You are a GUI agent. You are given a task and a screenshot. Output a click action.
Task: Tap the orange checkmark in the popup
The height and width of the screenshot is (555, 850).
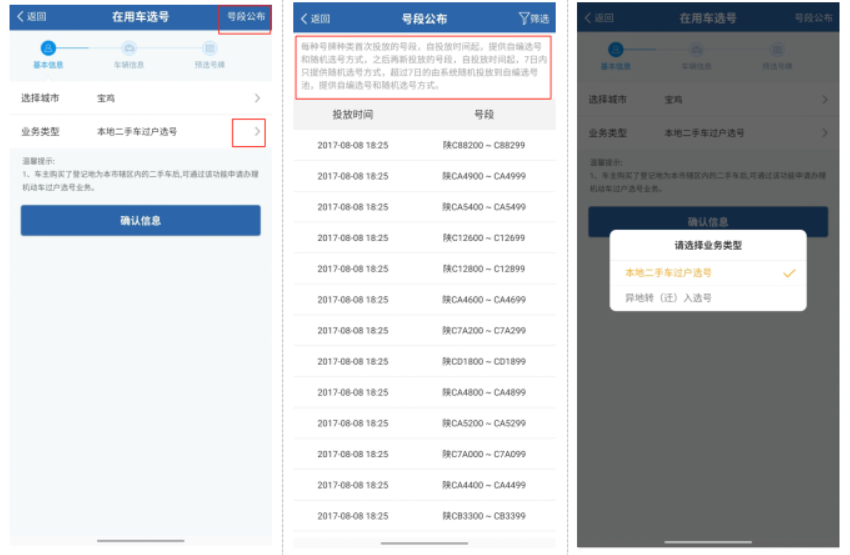click(x=789, y=273)
